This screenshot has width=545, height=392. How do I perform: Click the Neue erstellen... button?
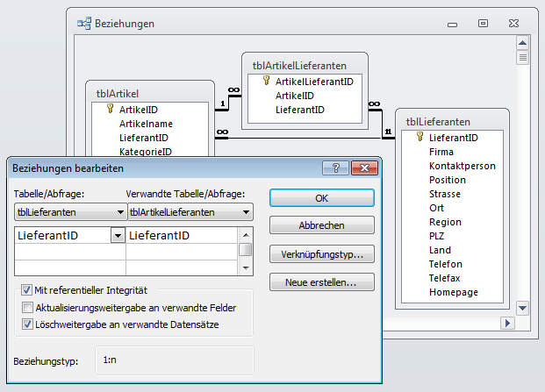coord(321,282)
